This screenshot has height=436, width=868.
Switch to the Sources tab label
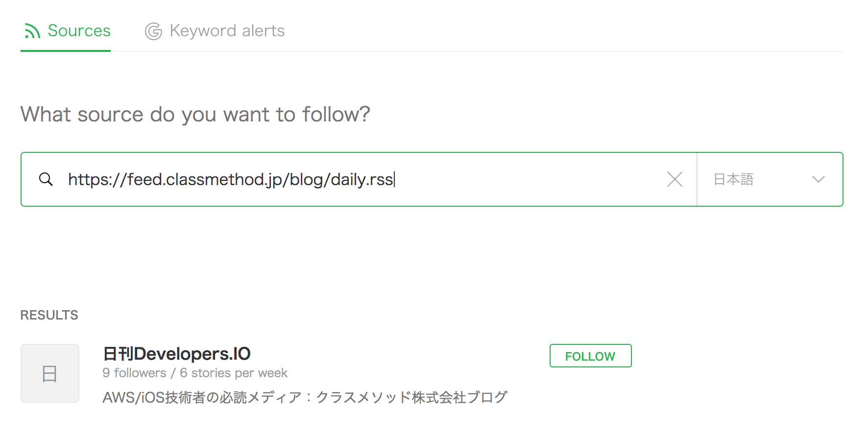[79, 31]
